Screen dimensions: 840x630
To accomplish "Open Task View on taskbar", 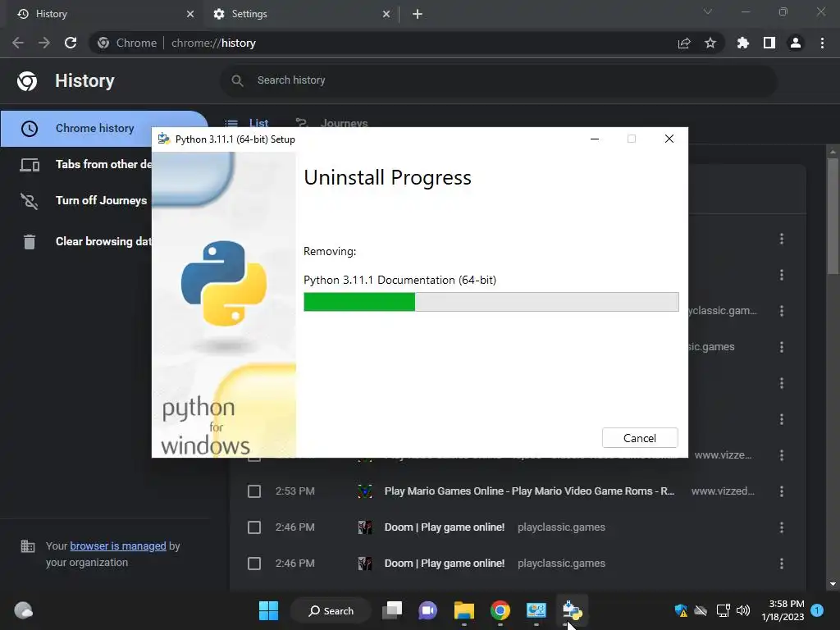I will 392,610.
